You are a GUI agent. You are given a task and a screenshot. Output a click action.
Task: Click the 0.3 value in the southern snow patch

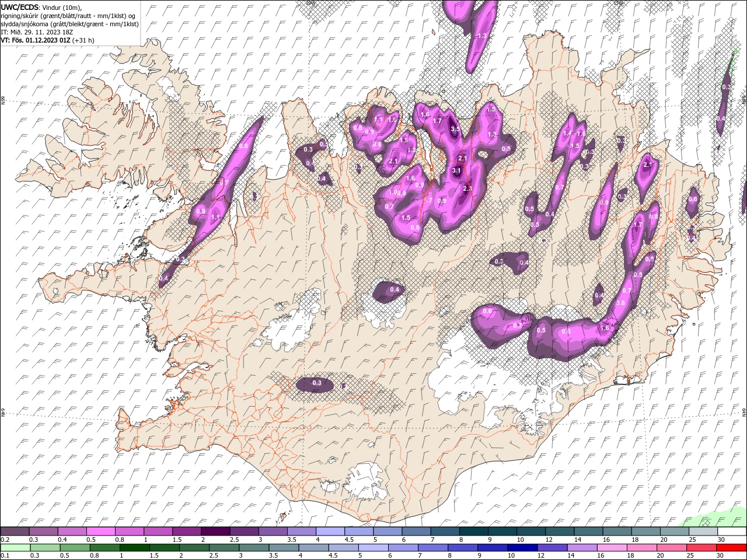click(317, 383)
